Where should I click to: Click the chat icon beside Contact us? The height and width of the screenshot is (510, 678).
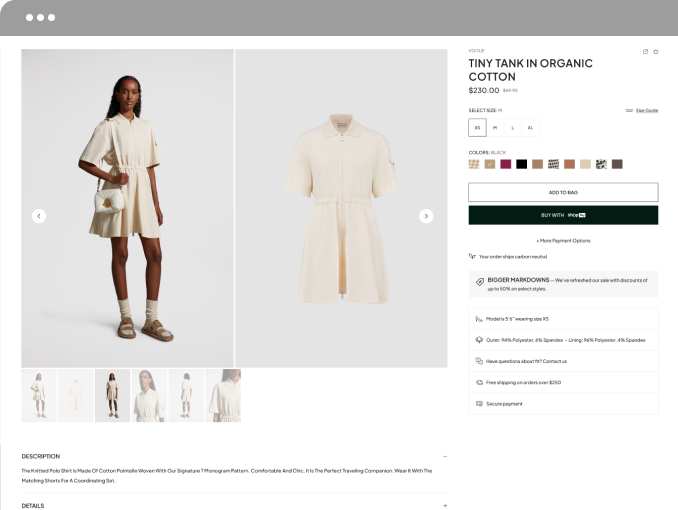tap(479, 361)
